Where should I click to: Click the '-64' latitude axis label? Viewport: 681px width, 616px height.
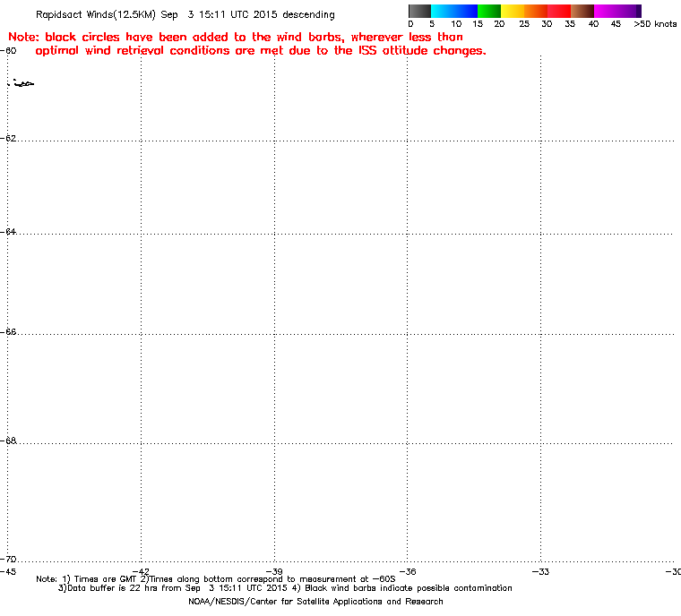9,231
